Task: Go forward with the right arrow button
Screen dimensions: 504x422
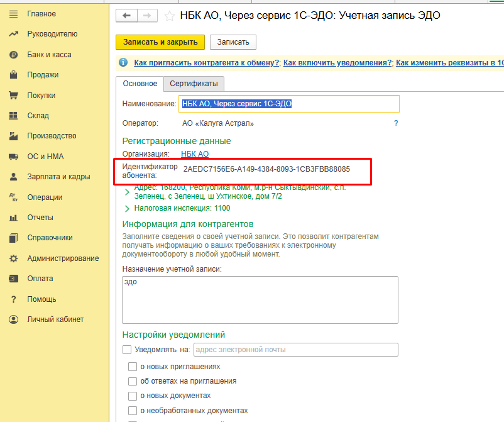Action: click(147, 16)
